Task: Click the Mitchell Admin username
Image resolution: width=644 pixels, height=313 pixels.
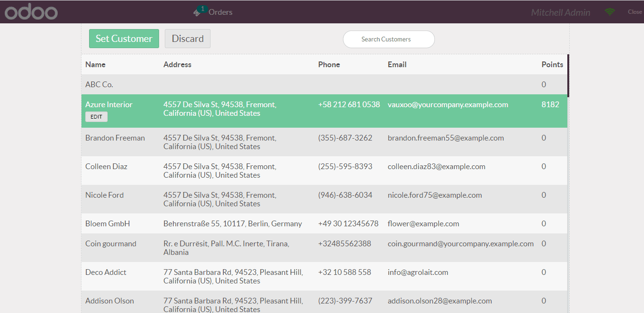Action: 560,13
